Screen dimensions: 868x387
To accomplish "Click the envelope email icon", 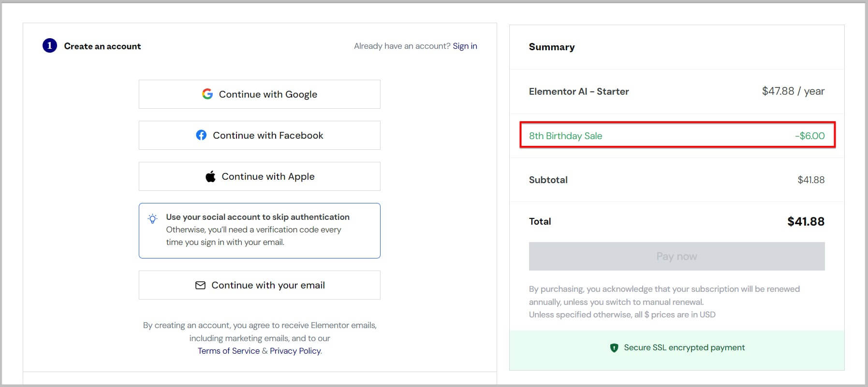I will (200, 285).
